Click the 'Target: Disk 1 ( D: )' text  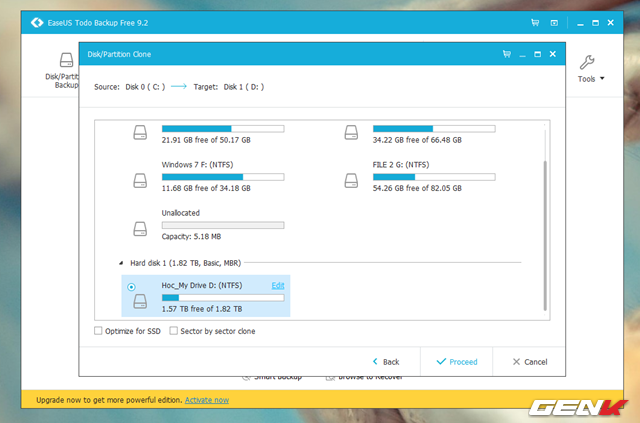click(229, 87)
